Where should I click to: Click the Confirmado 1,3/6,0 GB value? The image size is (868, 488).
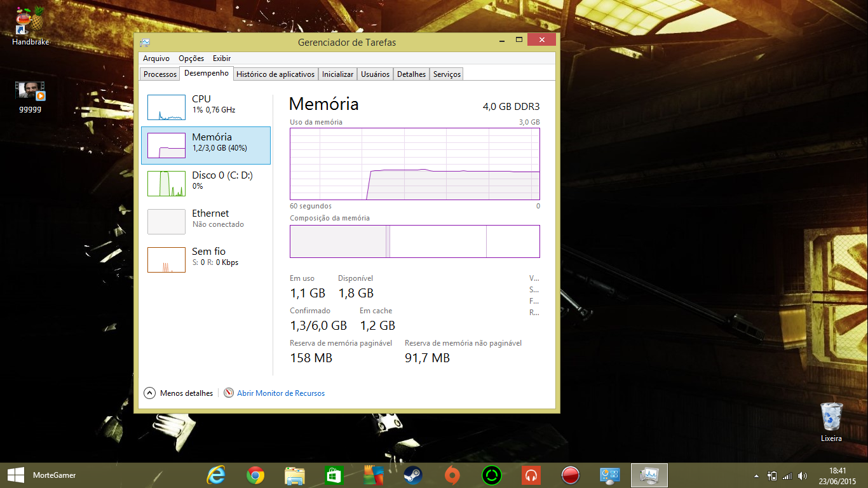point(318,325)
